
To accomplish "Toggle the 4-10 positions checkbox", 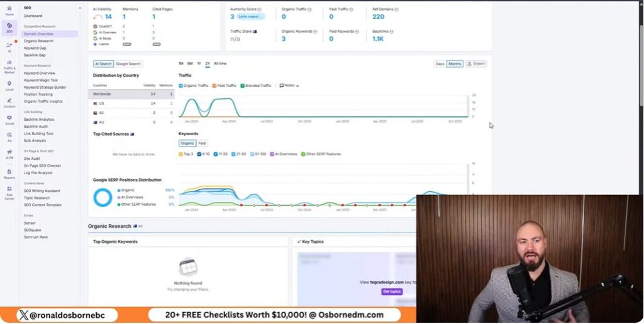I will click(199, 154).
